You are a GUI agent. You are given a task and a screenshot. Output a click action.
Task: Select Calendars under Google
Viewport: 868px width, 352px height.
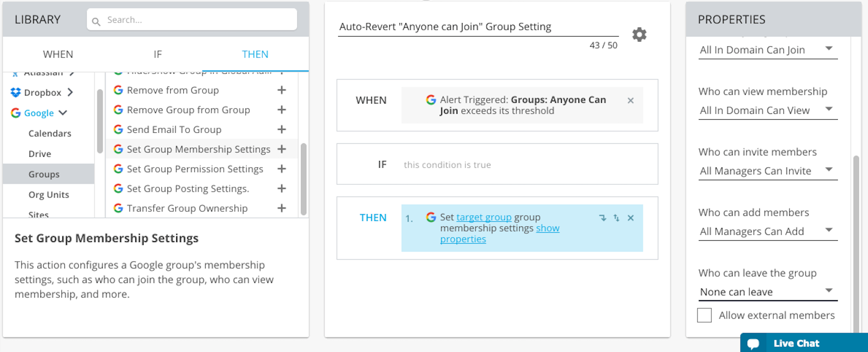coord(50,133)
